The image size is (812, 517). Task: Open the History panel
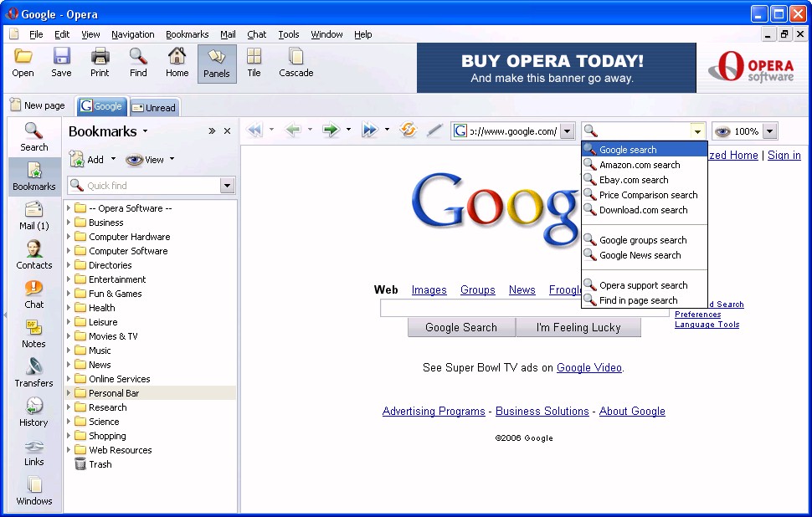point(34,412)
